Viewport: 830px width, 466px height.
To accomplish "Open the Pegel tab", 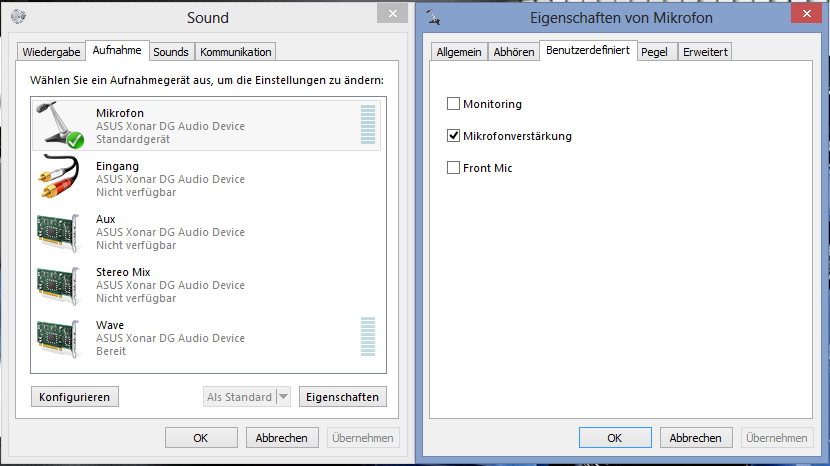I will (654, 52).
